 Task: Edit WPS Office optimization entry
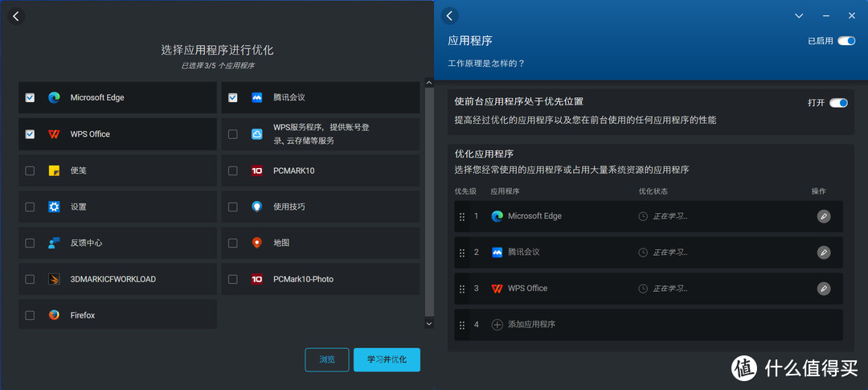pos(824,289)
